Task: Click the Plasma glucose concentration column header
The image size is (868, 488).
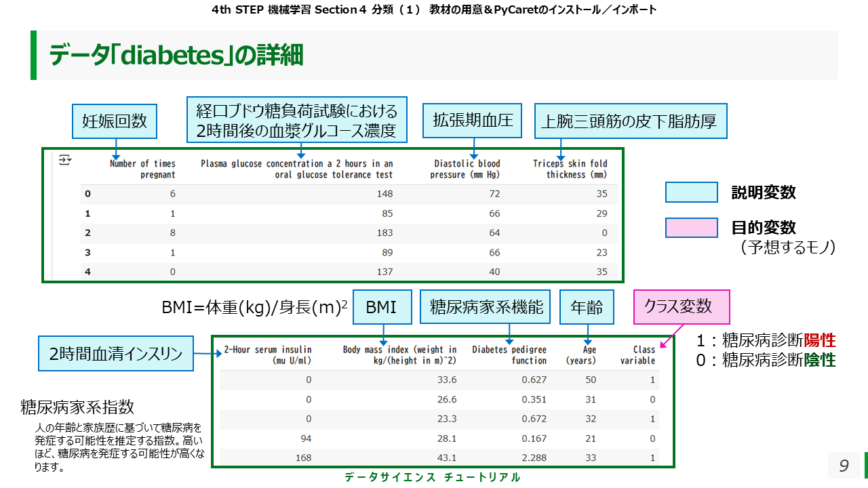Action: coord(296,169)
